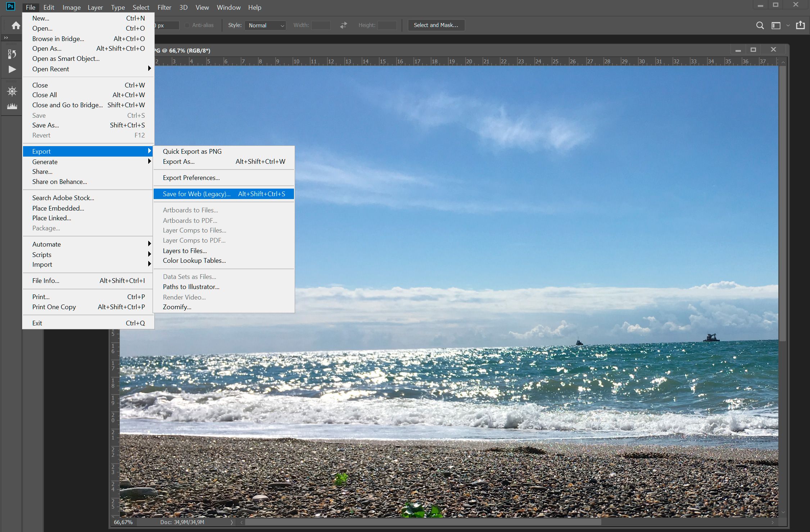
Task: Click Save for Web Legacy option
Action: pyautogui.click(x=196, y=194)
